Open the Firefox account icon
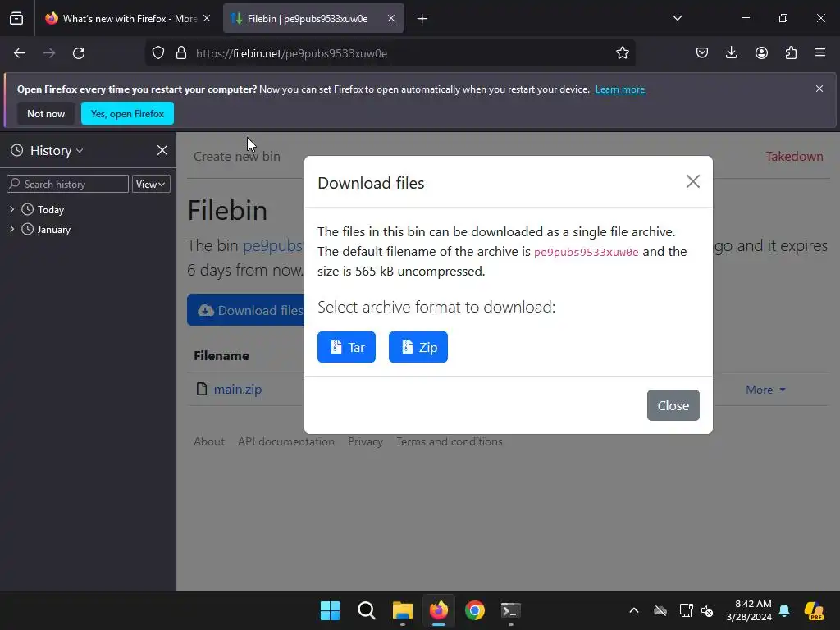This screenshot has height=630, width=840. 761,53
